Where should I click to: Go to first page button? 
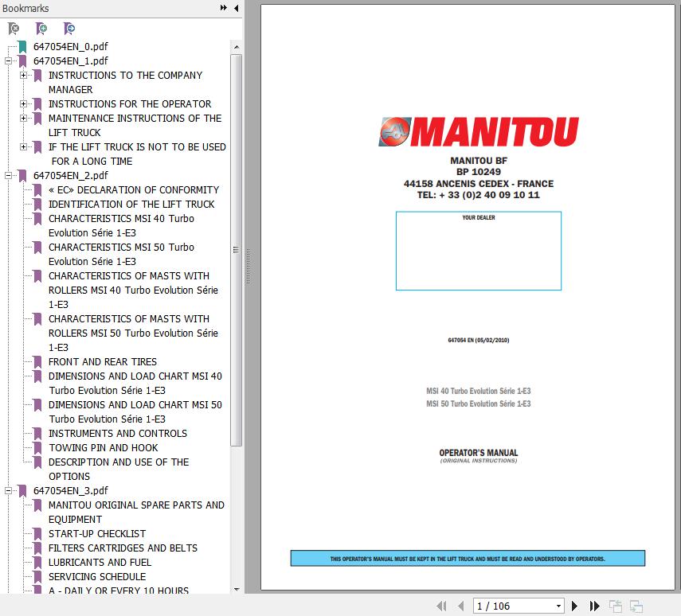coord(442,606)
